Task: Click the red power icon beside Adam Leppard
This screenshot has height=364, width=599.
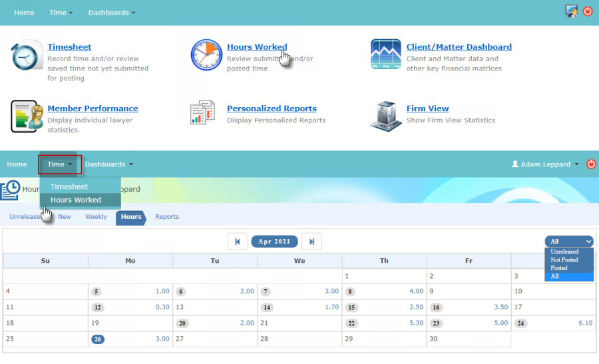Action: 591,164
